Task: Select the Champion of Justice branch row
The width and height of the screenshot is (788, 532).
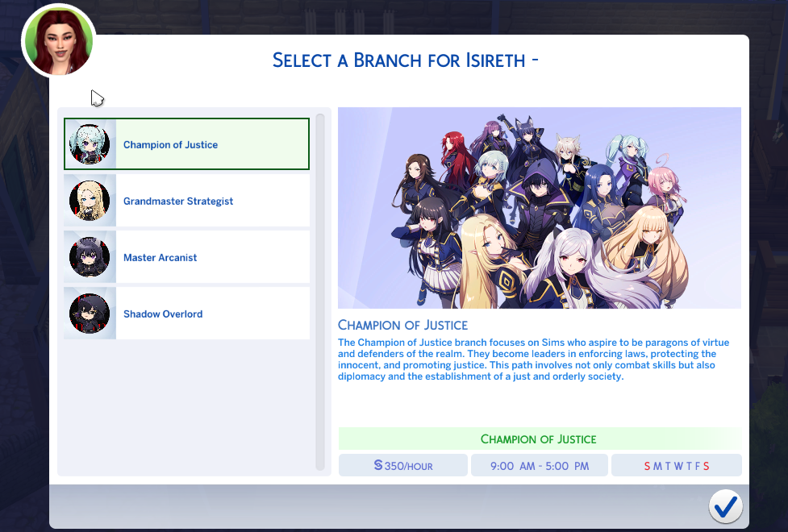Action: click(x=186, y=144)
